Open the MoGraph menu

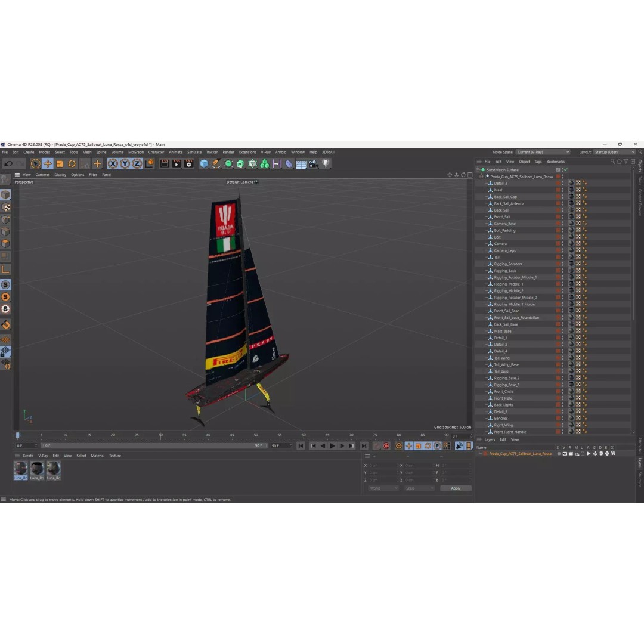tap(136, 152)
